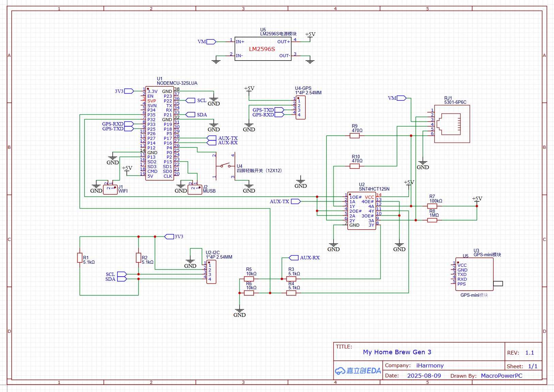Select the U4 tactile switch symbol
This screenshot has width=554, height=392.
(225, 166)
